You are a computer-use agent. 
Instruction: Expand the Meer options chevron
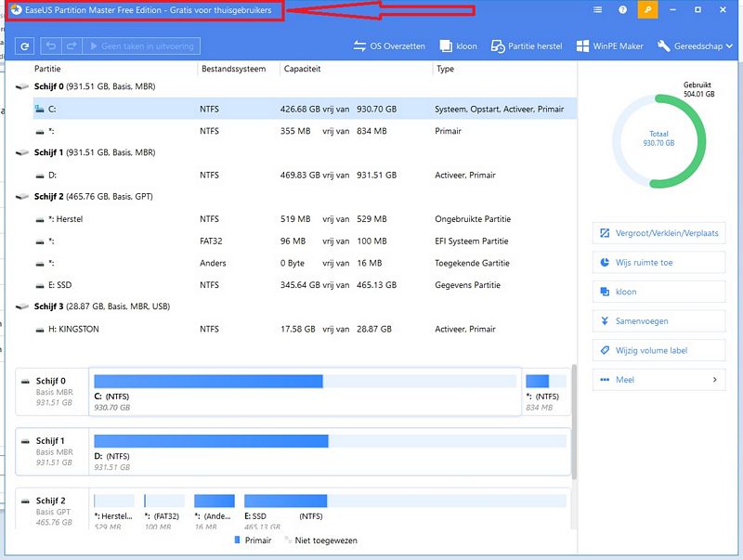click(x=715, y=380)
